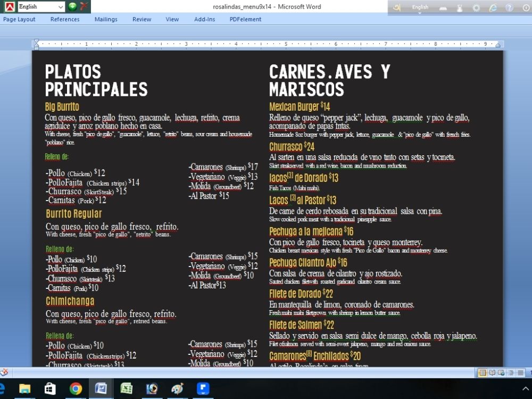Click the red Adobe-style icon at top left
Screen dimensions: 532x399
[10, 6]
